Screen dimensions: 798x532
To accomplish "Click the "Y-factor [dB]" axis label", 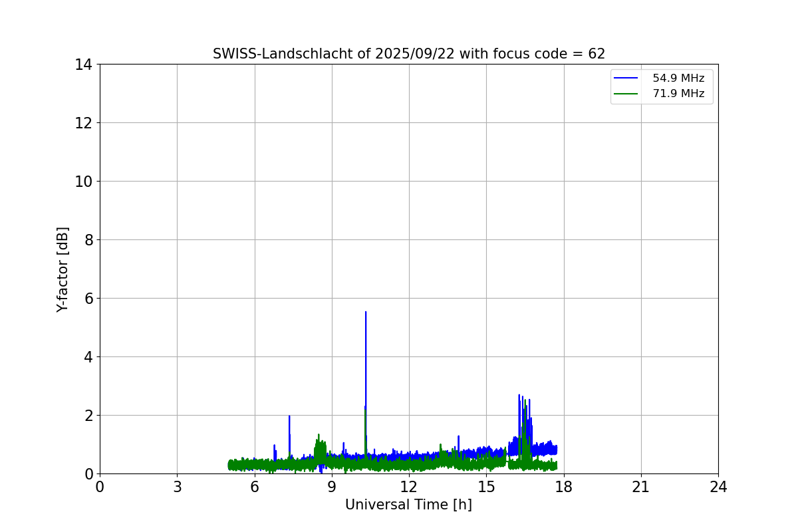I will coord(63,269).
